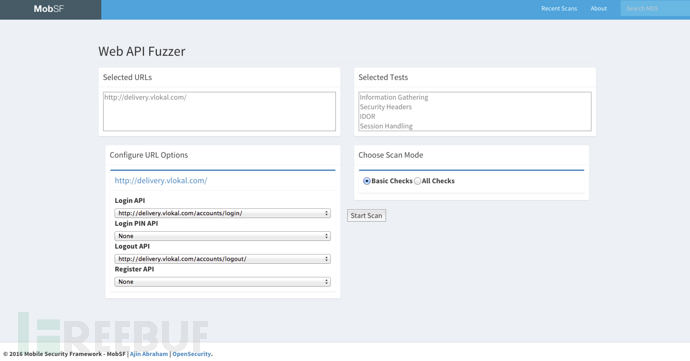Viewport: 690px width, 361px height.
Task: Select Information Gathering in Selected Tests
Action: point(394,97)
